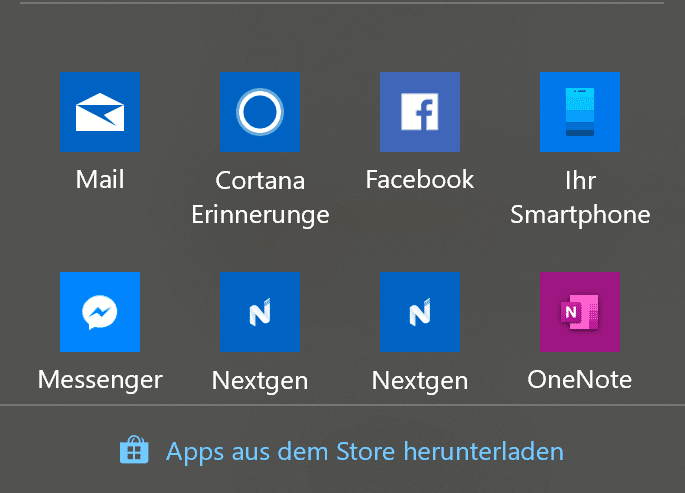Open the Mail envelope icon
685x493 pixels.
coord(100,112)
